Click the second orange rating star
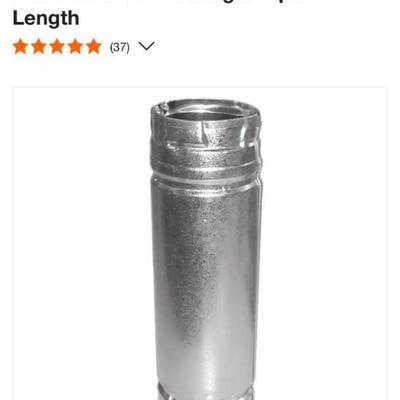Image resolution: width=400 pixels, height=400 pixels. 39,46
